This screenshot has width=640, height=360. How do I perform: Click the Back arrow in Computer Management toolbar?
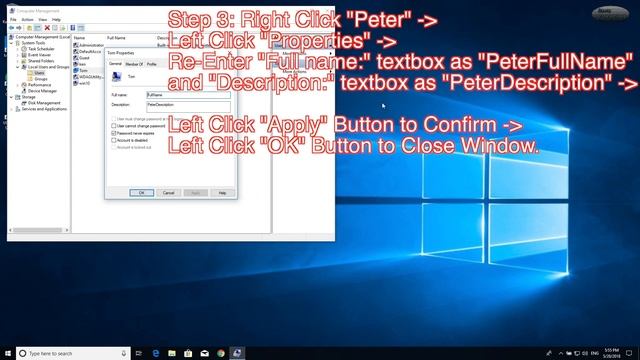[11, 28]
